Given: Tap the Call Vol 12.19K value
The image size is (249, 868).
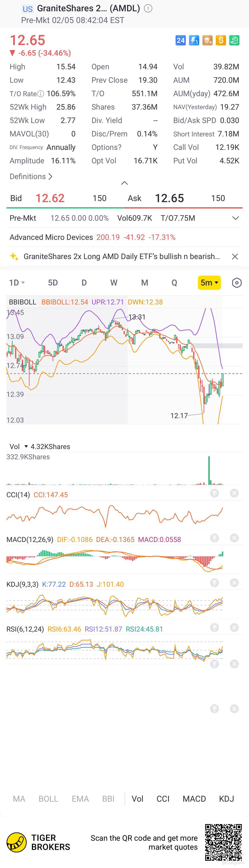Looking at the screenshot, I should click(228, 148).
